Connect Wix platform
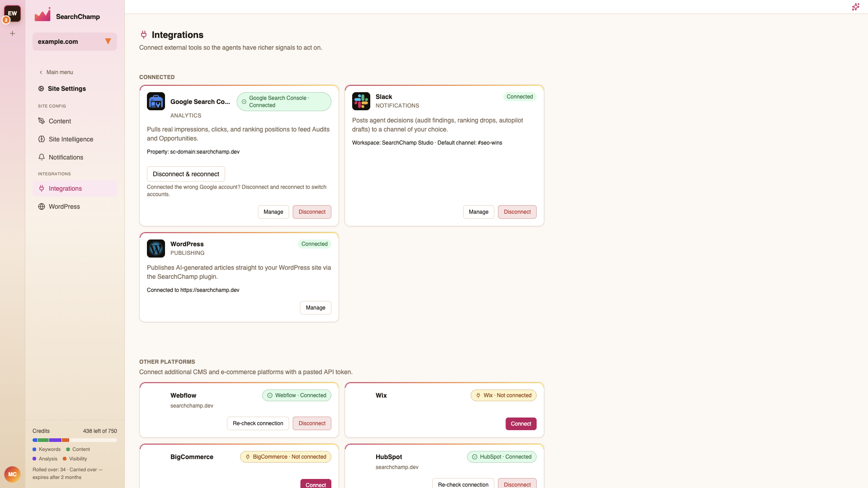Viewport: 868px width, 488px height. (521, 424)
